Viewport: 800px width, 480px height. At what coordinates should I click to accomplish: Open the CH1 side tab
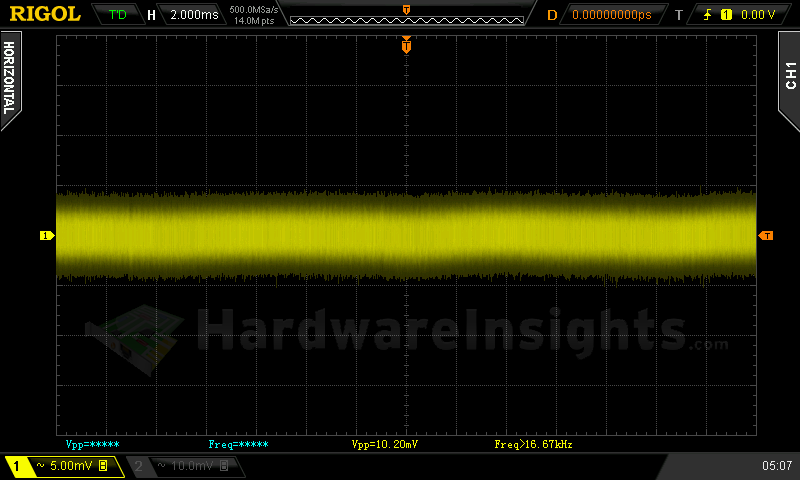point(789,70)
